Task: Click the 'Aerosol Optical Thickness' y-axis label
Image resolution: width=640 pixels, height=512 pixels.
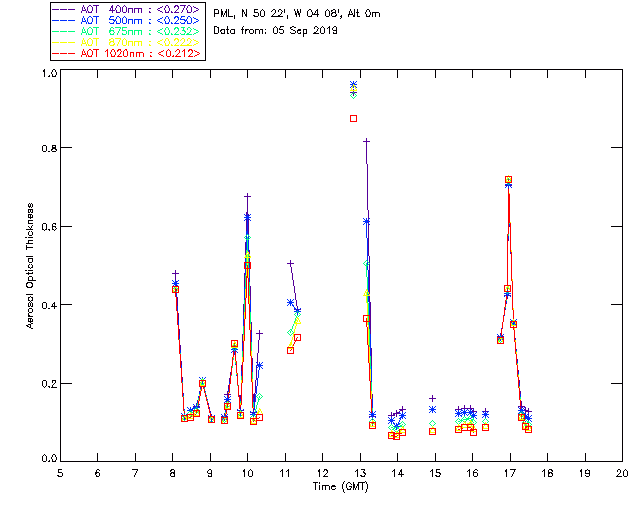Action: click(30, 266)
